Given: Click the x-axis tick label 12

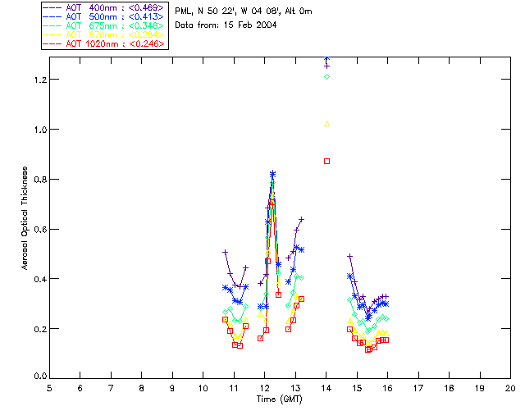Looking at the screenshot, I should 264,388.
